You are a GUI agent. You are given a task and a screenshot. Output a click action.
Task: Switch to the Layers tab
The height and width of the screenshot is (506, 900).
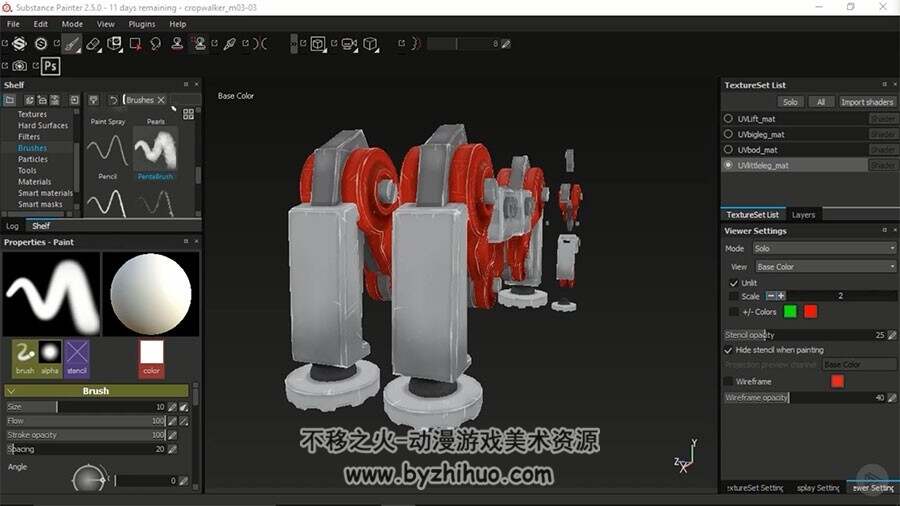tap(804, 215)
